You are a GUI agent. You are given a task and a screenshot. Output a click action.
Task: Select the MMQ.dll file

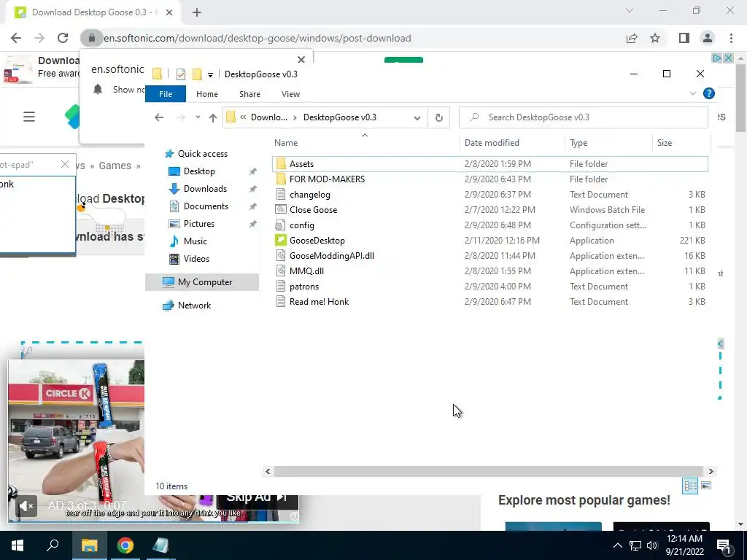point(306,271)
